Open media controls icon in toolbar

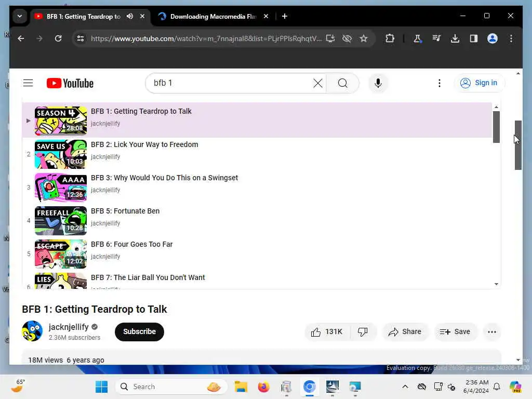[436, 38]
